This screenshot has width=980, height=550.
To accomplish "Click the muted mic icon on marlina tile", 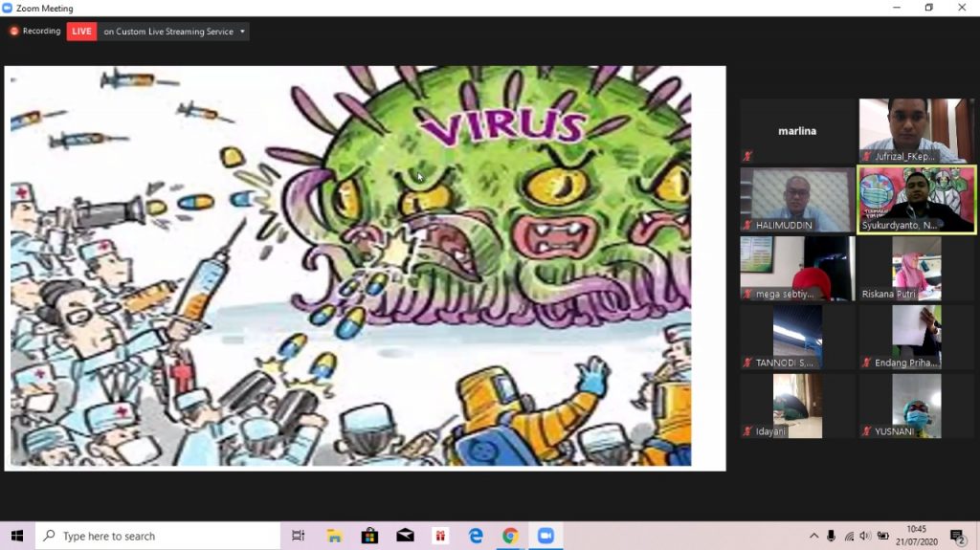I will click(x=748, y=156).
